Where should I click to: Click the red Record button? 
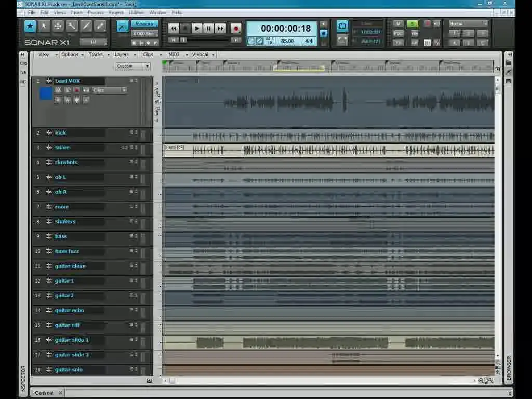(236, 29)
